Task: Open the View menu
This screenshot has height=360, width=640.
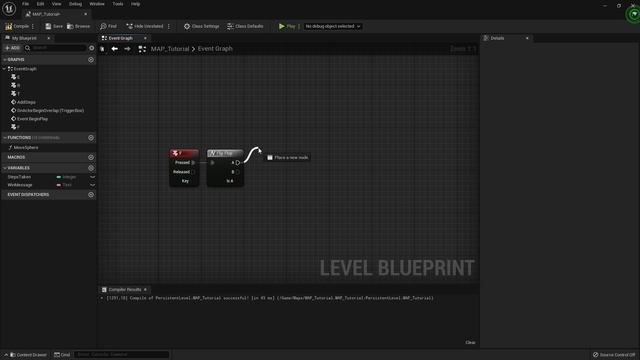Action: coord(56,4)
